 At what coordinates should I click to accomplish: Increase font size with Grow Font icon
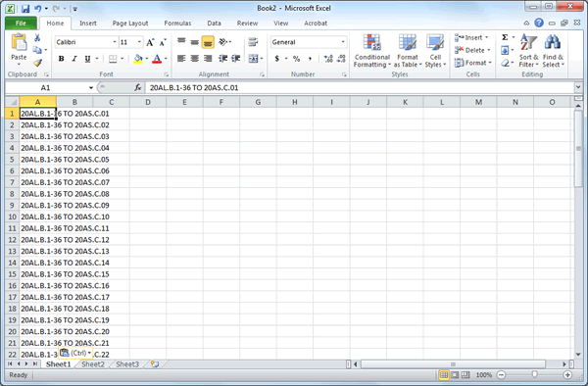pyautogui.click(x=150, y=42)
